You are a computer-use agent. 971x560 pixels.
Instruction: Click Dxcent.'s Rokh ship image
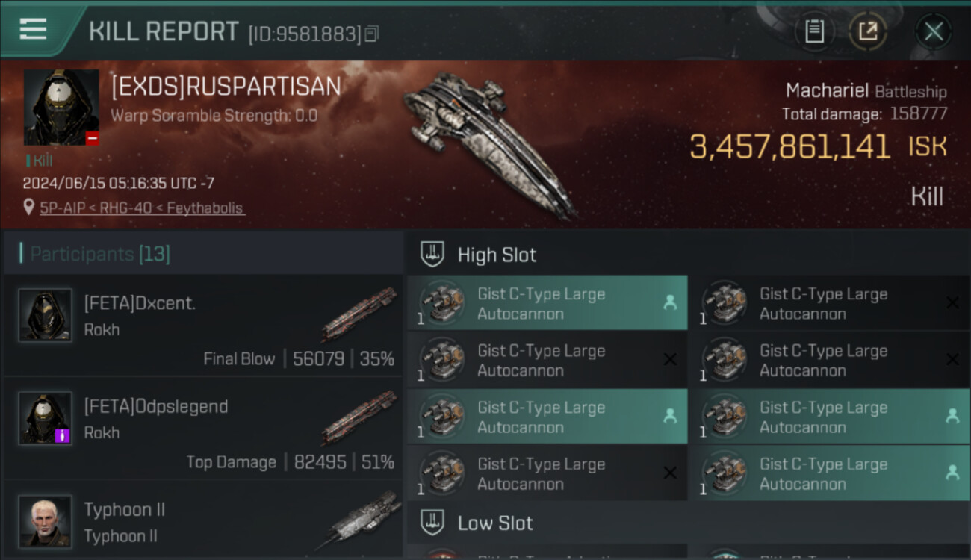pyautogui.click(x=360, y=314)
